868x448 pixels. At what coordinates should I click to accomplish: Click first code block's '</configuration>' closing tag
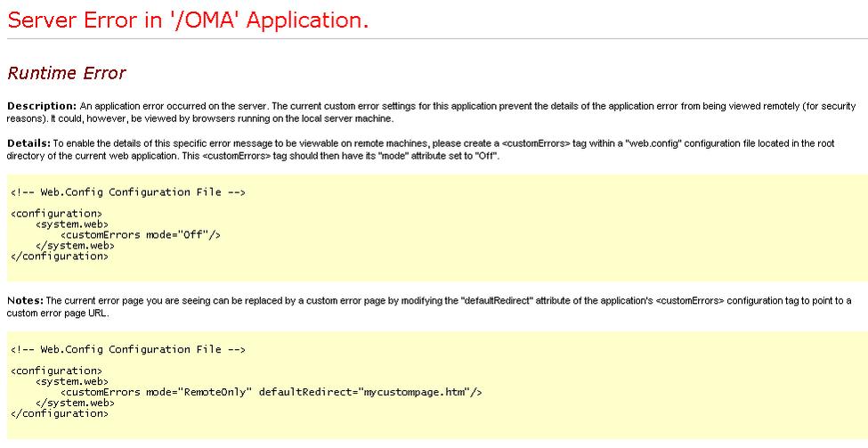pyautogui.click(x=60, y=257)
